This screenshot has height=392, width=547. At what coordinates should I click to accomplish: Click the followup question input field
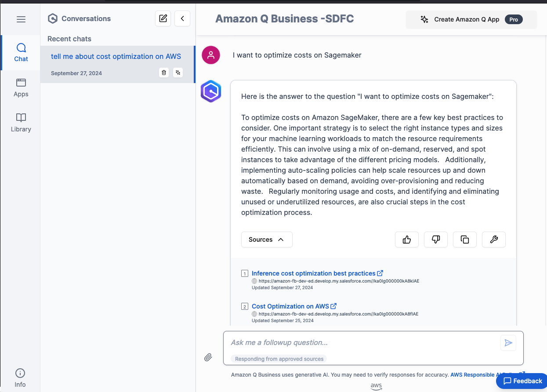click(363, 342)
